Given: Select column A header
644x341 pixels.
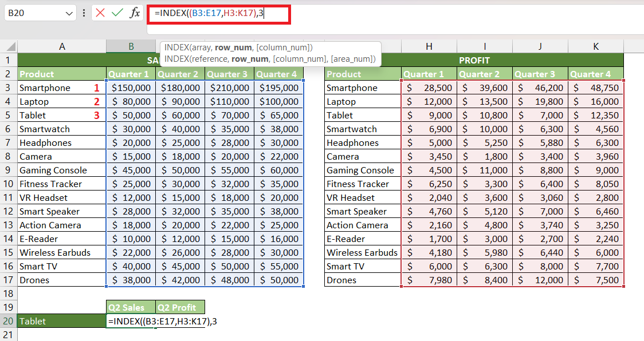Looking at the screenshot, I should point(62,46).
